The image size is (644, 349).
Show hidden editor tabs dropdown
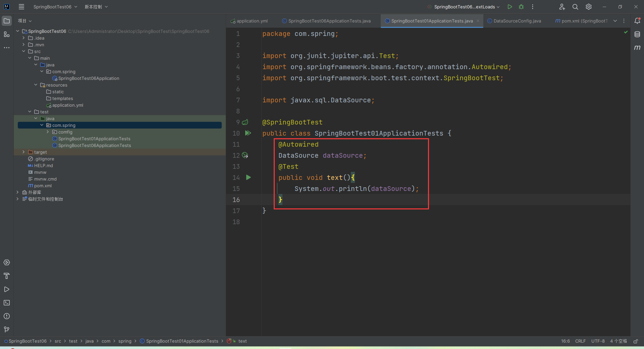[615, 21]
